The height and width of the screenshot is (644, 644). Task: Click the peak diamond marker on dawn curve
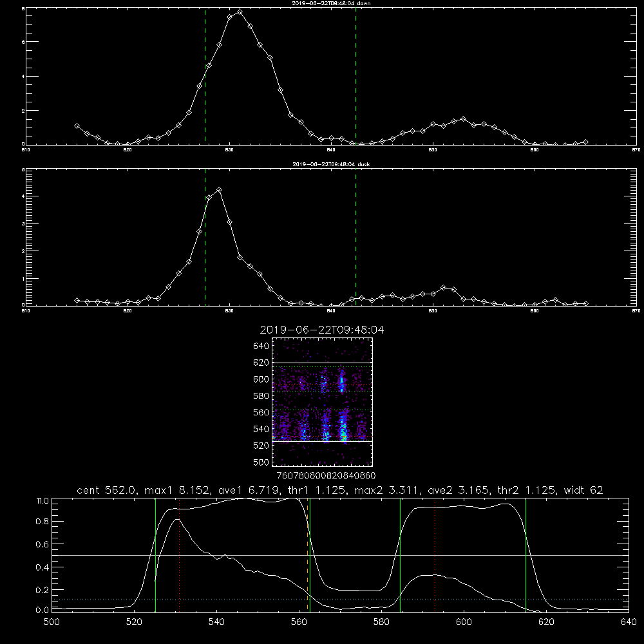click(x=240, y=12)
